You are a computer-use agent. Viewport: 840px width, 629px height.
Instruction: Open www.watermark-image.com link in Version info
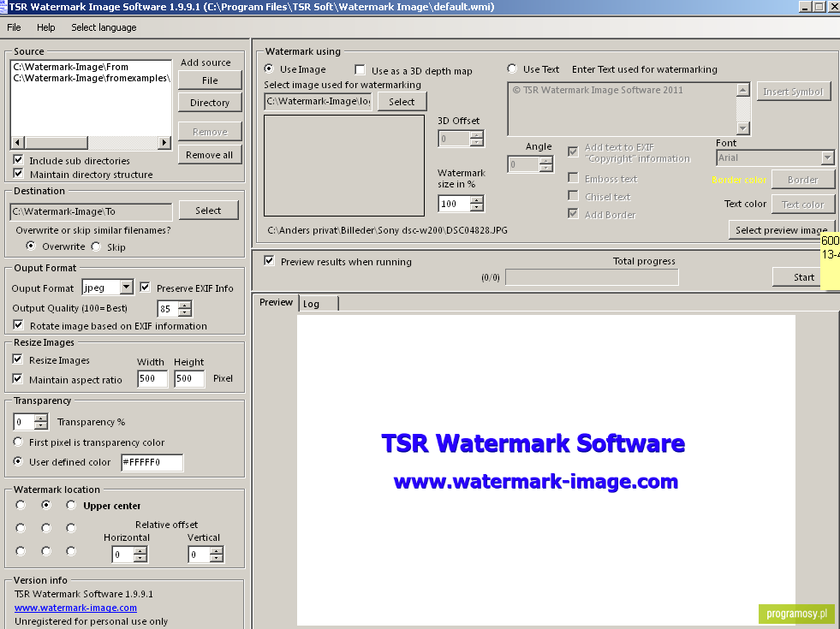coord(75,608)
